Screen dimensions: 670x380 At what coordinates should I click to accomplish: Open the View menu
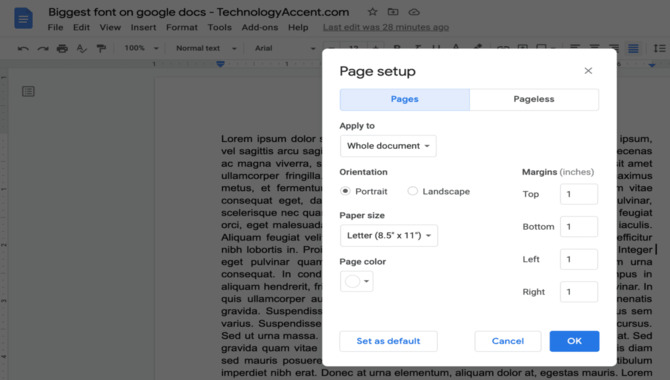click(x=110, y=27)
